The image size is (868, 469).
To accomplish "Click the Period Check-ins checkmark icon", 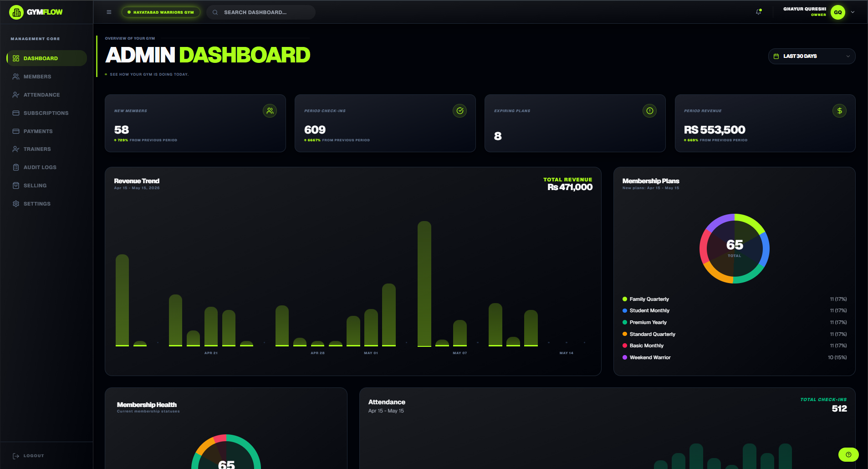I will tap(460, 111).
